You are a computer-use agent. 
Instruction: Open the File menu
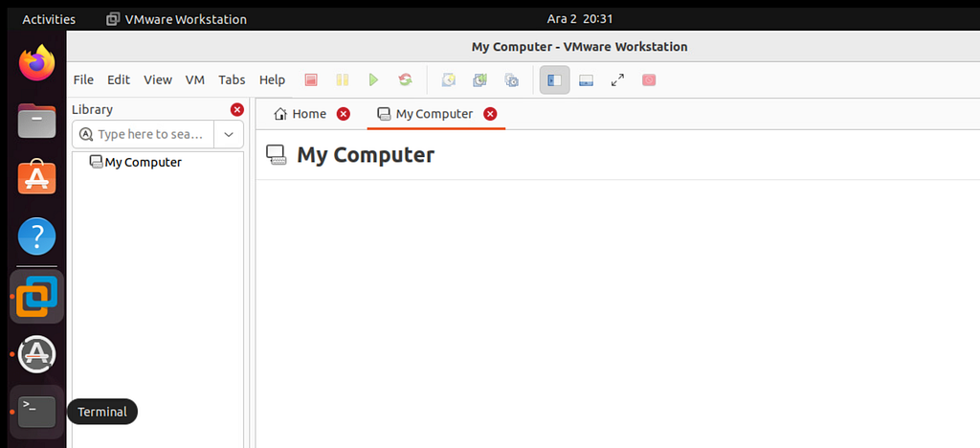[83, 80]
